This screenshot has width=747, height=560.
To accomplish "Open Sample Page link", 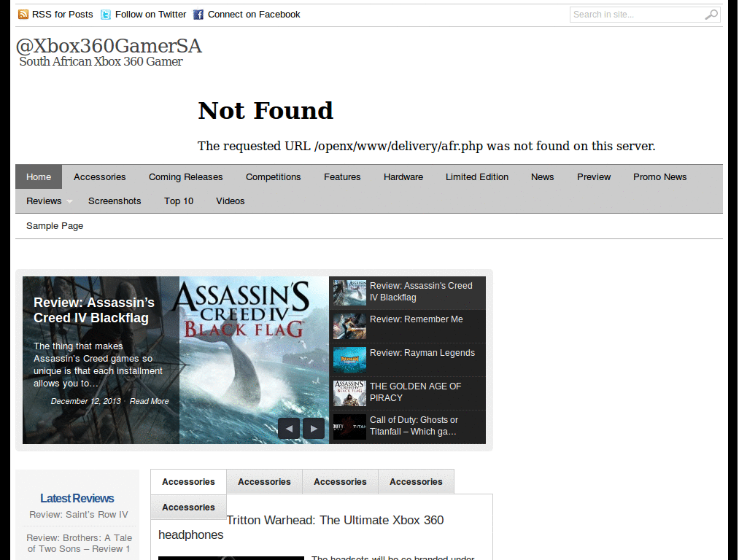I will tap(55, 226).
